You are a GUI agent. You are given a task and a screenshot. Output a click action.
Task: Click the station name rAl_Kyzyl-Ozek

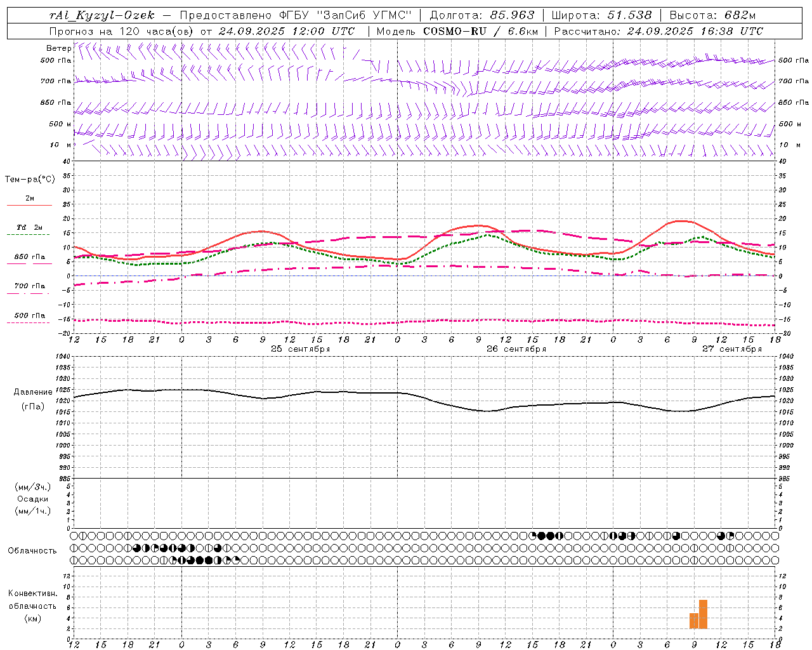pyautogui.click(x=101, y=15)
